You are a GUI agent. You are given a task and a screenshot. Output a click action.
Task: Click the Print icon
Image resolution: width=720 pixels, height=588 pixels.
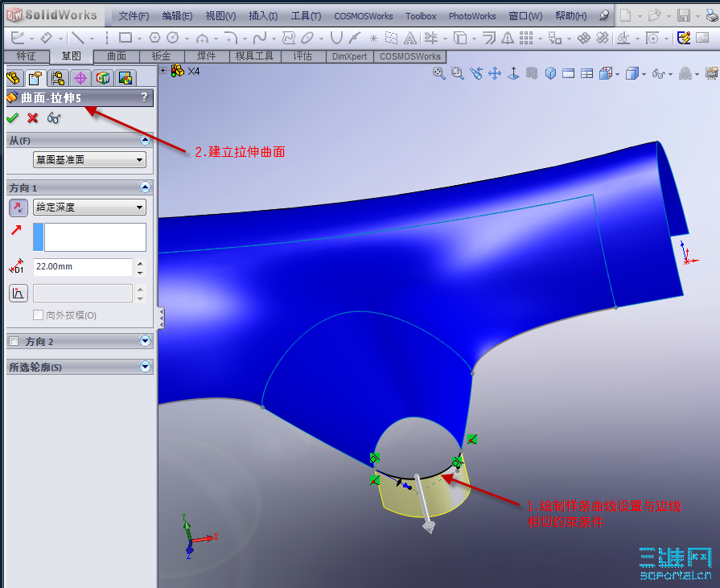tap(713, 16)
